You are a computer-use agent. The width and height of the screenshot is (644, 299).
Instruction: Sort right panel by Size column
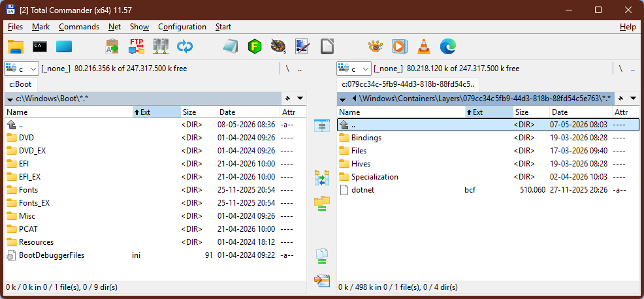click(x=530, y=112)
